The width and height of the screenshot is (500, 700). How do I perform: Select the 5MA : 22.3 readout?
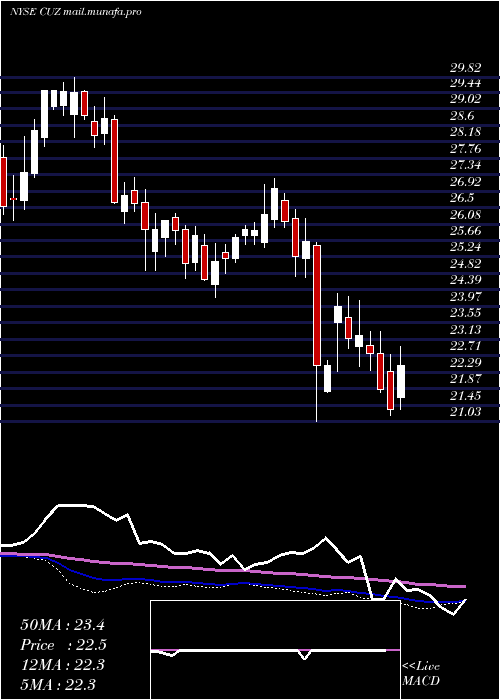click(x=58, y=684)
